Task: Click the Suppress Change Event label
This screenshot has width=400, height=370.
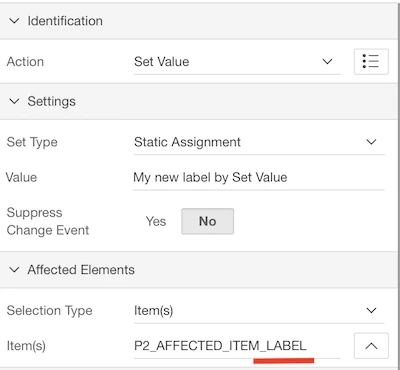Action: [x=48, y=221]
